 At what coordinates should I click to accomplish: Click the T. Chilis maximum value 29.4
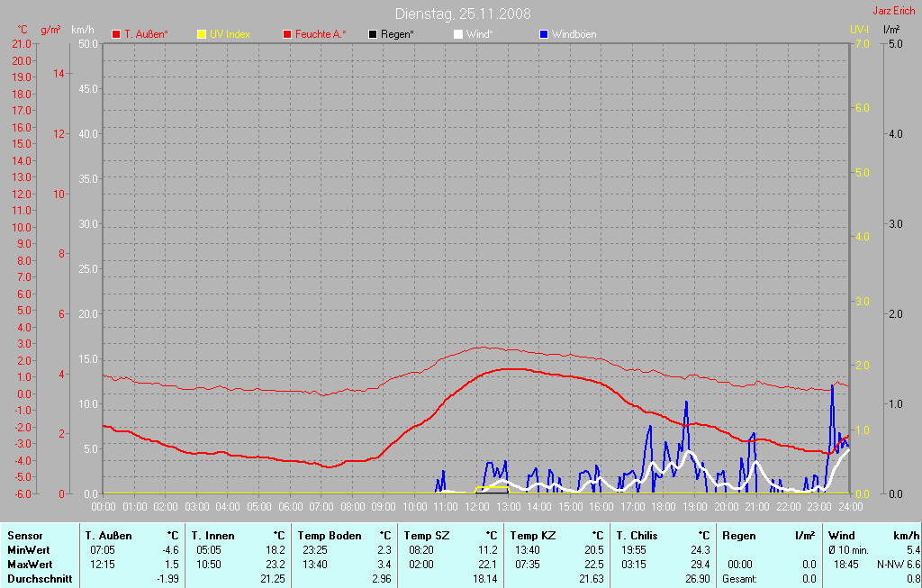pos(701,564)
